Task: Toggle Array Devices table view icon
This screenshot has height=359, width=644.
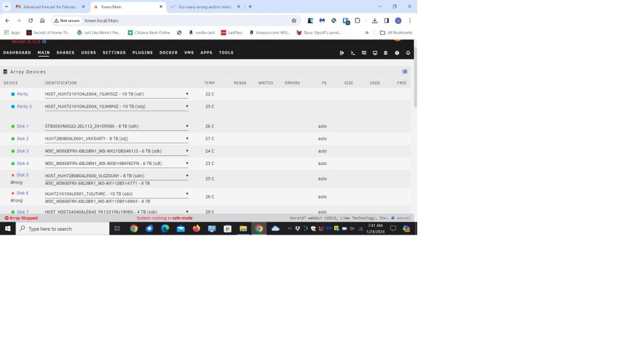Action: click(x=404, y=72)
